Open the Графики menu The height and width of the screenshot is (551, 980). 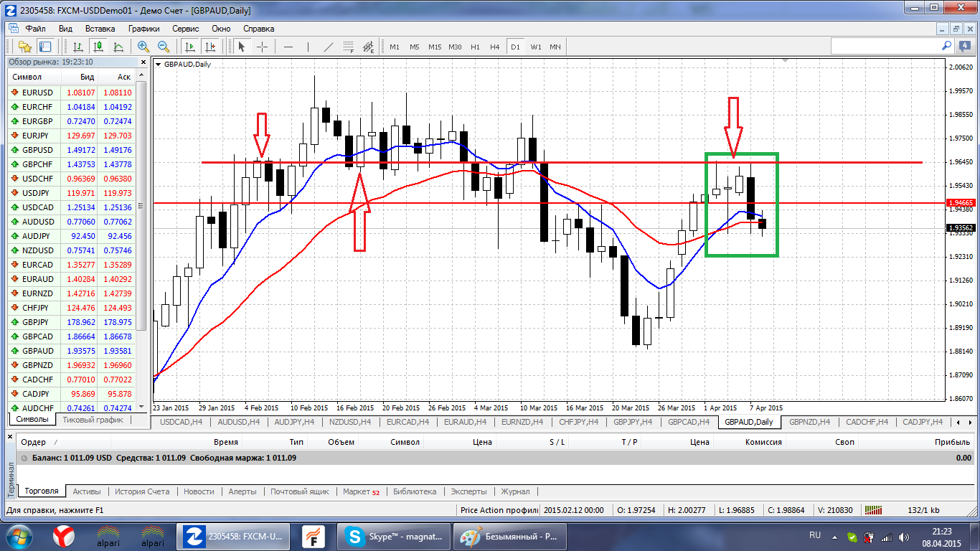tap(144, 29)
